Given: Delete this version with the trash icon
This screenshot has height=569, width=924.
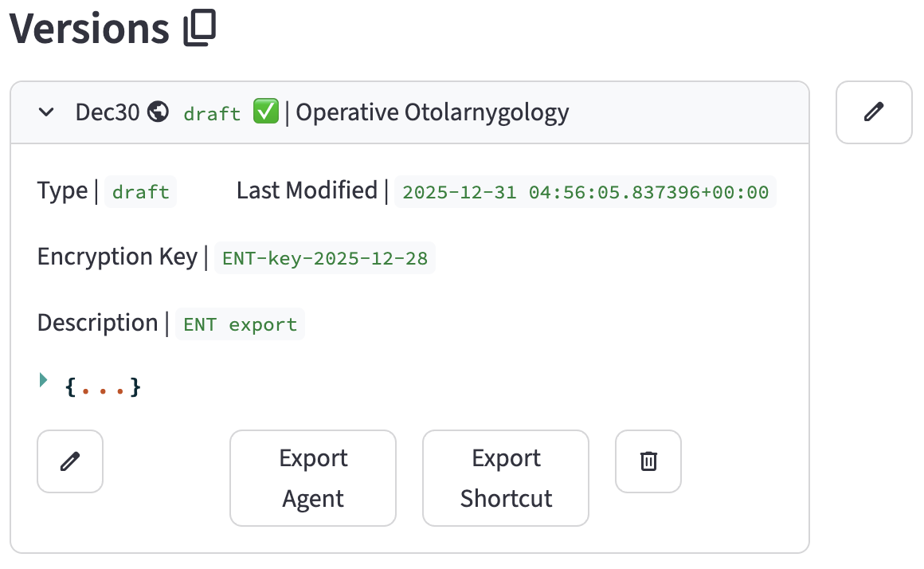Looking at the screenshot, I should coord(648,461).
